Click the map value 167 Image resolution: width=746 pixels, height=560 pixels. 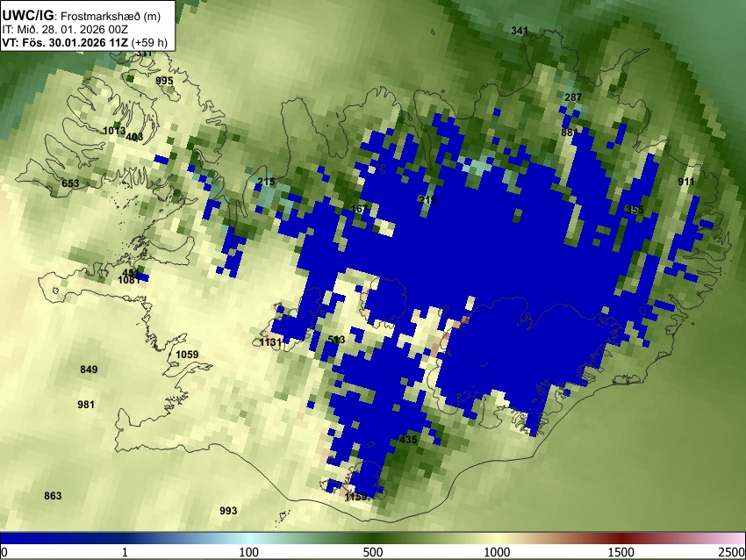[x=359, y=209]
